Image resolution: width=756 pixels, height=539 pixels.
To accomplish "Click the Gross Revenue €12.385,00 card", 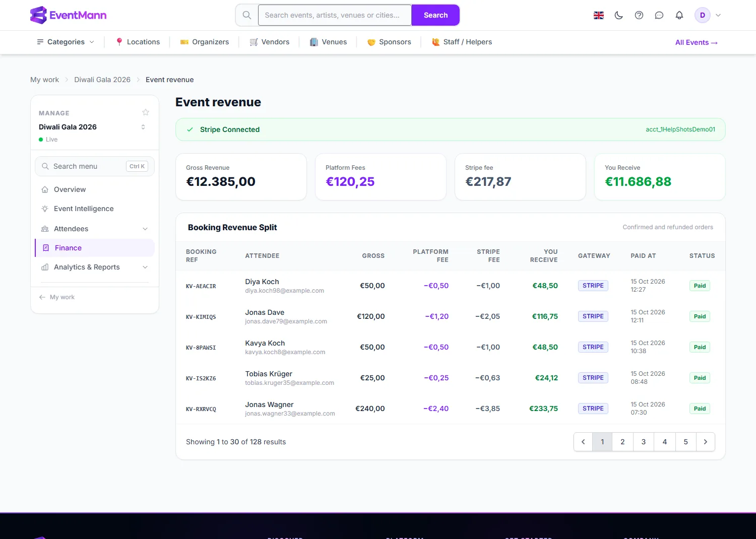I will 241,177.
